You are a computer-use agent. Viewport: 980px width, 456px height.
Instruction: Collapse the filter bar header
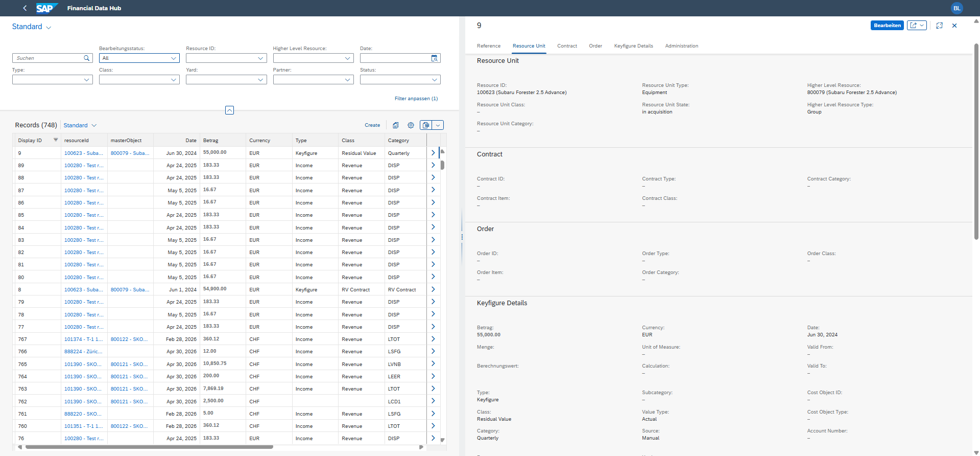(230, 110)
